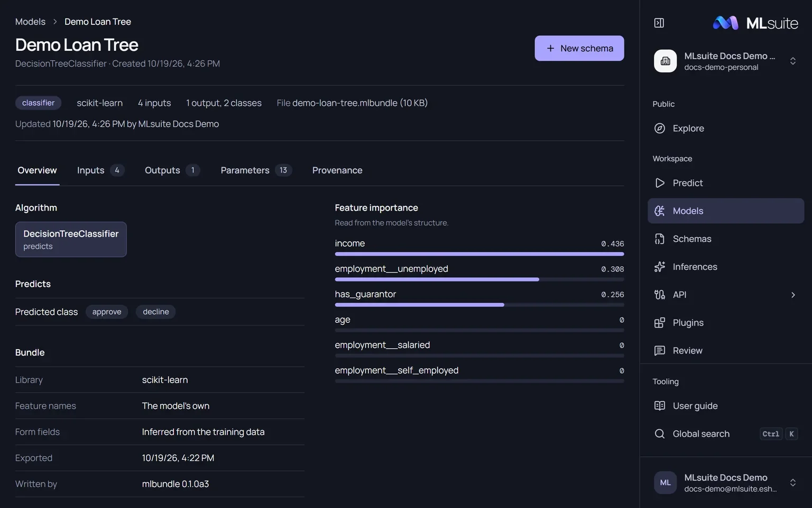Click the classifier tag badge
Screen dimensions: 812x508
38,103
